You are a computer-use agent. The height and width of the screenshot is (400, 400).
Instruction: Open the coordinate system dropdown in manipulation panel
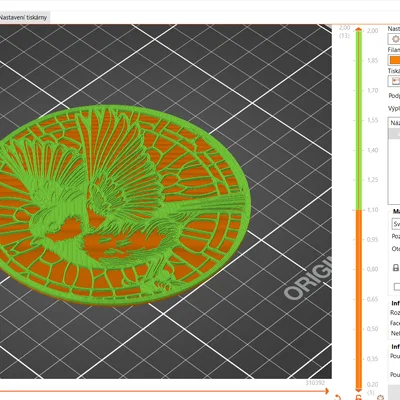[396, 224]
